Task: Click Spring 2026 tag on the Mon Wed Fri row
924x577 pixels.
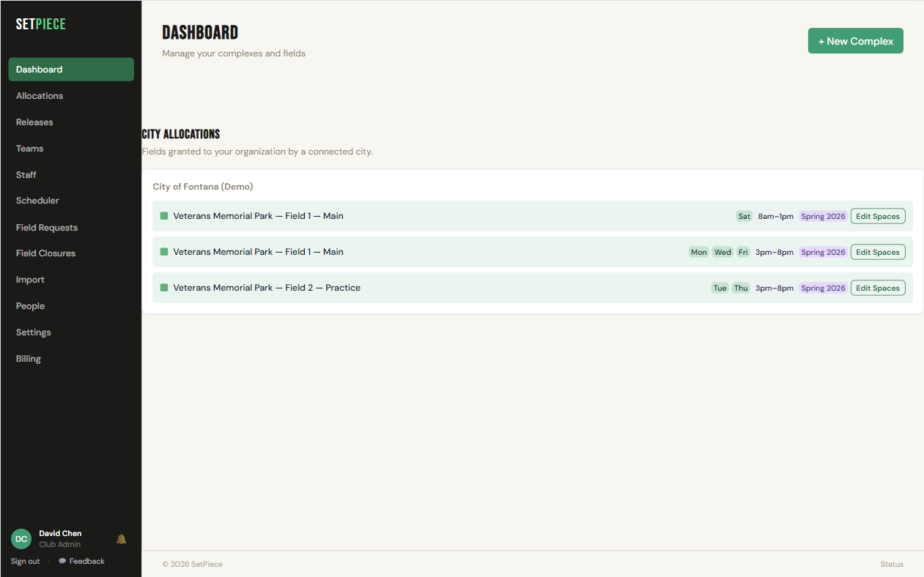Action: (823, 252)
